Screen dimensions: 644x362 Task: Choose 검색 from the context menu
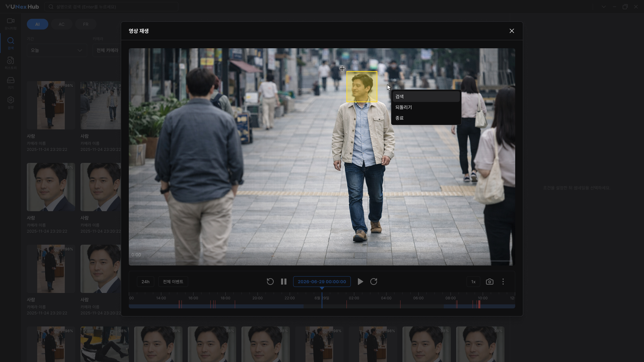tap(426, 97)
